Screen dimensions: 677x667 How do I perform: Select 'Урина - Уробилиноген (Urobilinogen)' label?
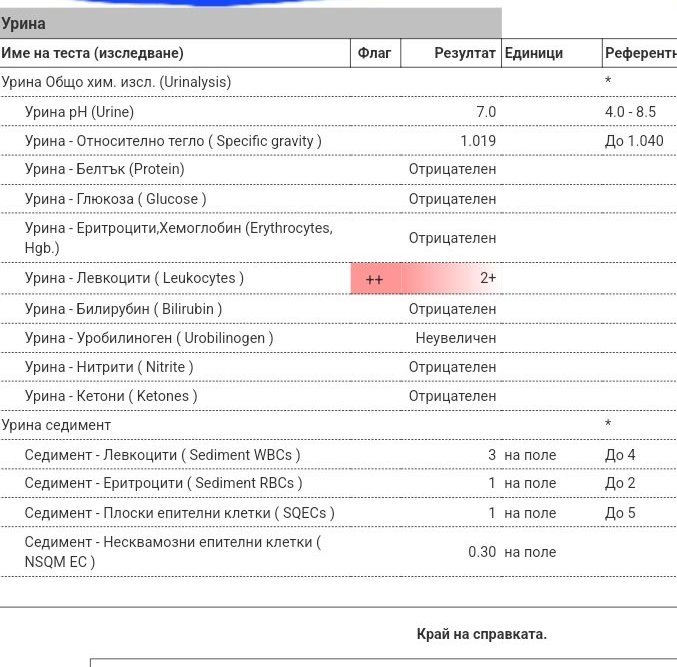(149, 338)
